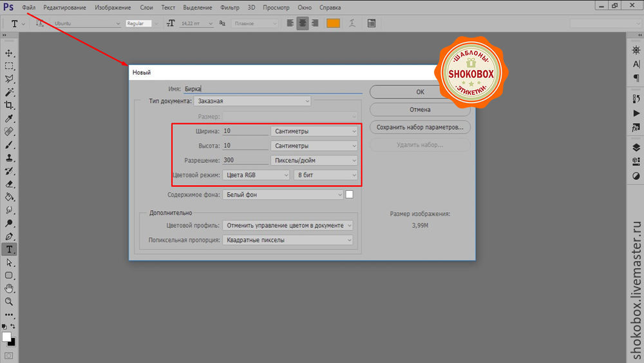Open the Layers panel icon

tap(636, 148)
